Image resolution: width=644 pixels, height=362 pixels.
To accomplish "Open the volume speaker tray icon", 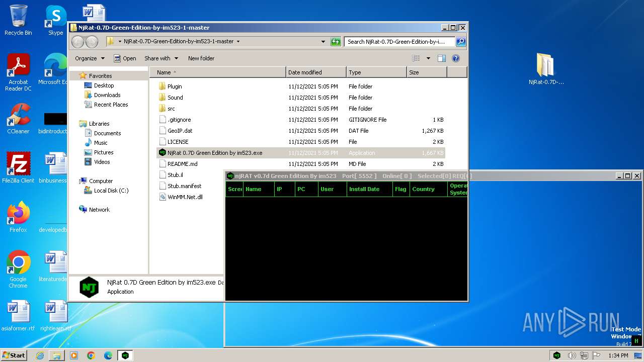I will [572, 355].
